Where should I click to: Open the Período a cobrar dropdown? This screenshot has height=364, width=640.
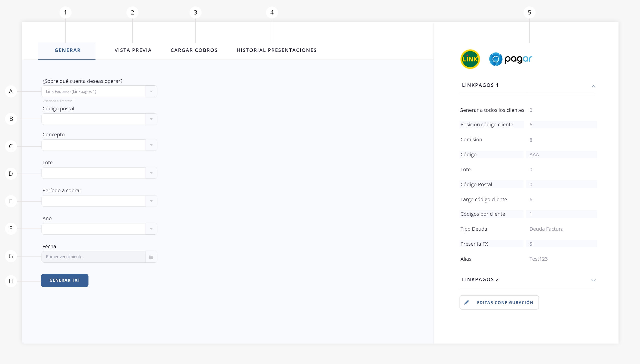151,201
